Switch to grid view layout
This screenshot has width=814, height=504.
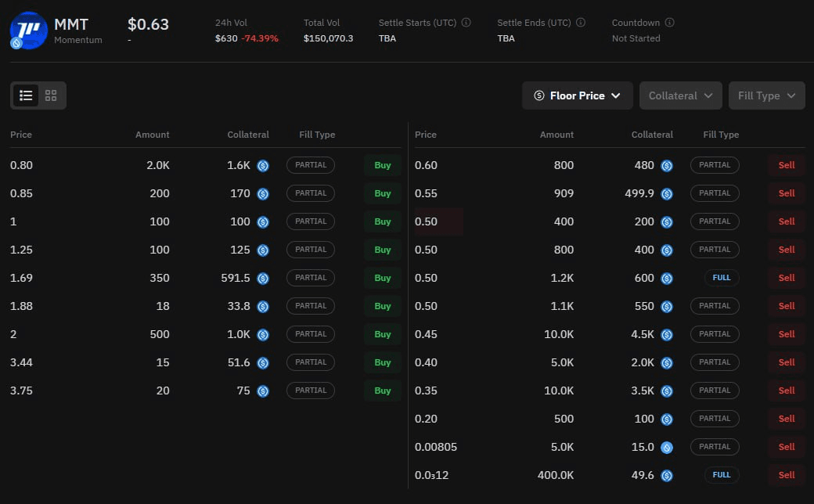point(51,95)
